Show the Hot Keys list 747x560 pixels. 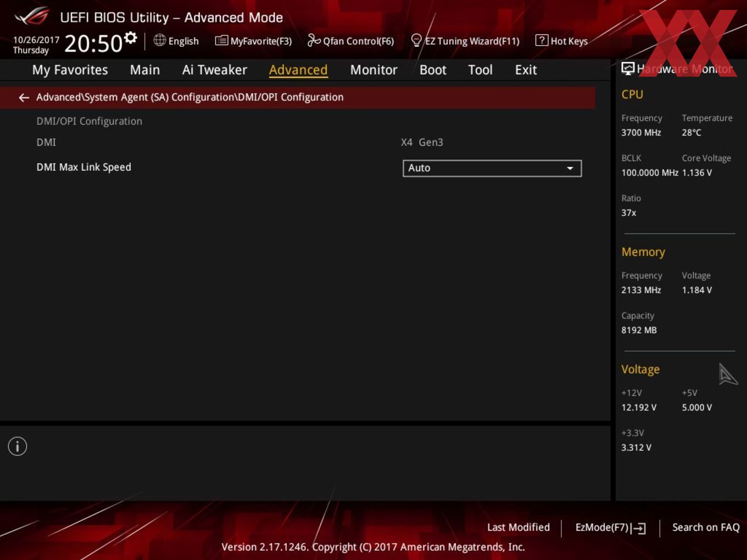pos(562,41)
